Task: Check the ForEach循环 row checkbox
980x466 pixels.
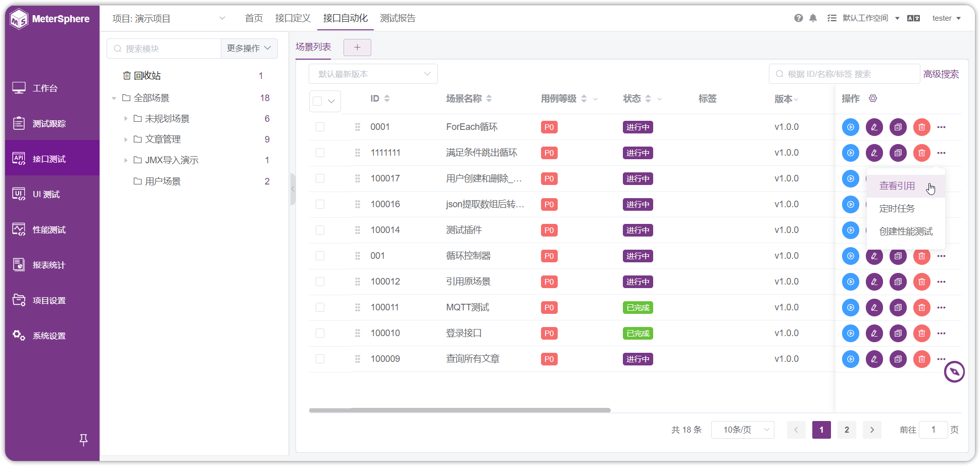Action: pos(320,127)
